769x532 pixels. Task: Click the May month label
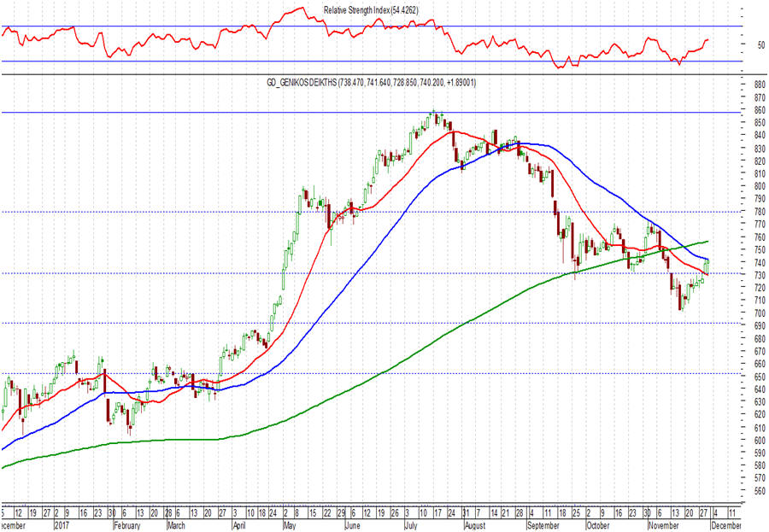click(x=290, y=525)
